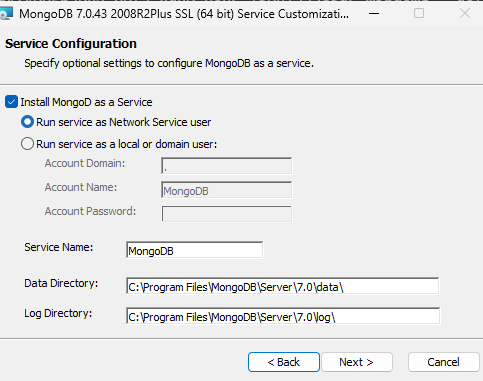Choose Run service as local or domain user
Image resolution: width=483 pixels, height=381 pixels.
[x=27, y=144]
